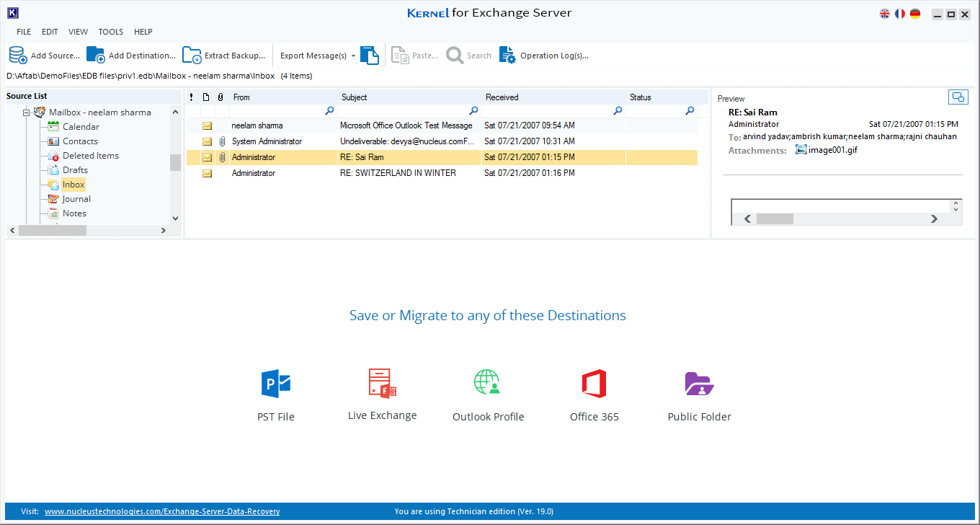The height and width of the screenshot is (525, 980).
Task: Collapse the Mailbox - neelam sharma node
Action: tap(27, 112)
